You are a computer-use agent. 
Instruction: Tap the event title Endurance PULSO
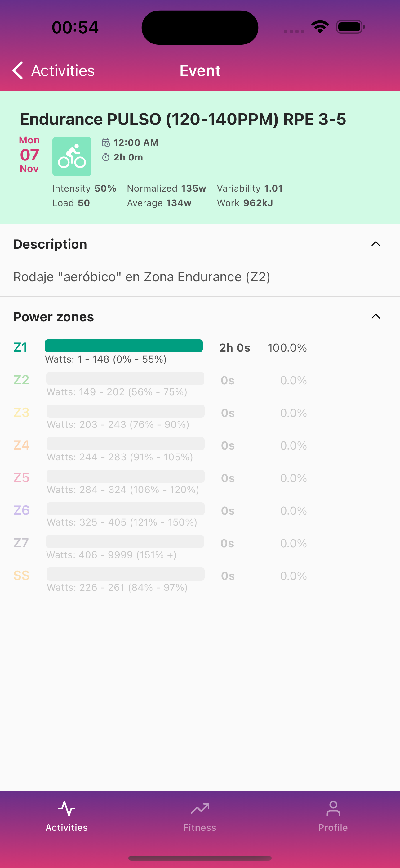coord(183,119)
